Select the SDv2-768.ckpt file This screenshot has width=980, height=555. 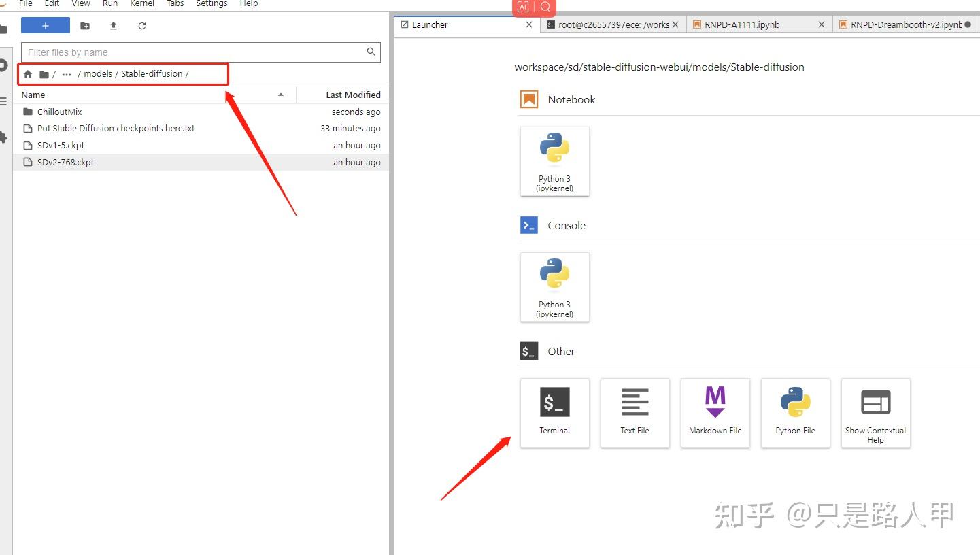pyautogui.click(x=201, y=162)
